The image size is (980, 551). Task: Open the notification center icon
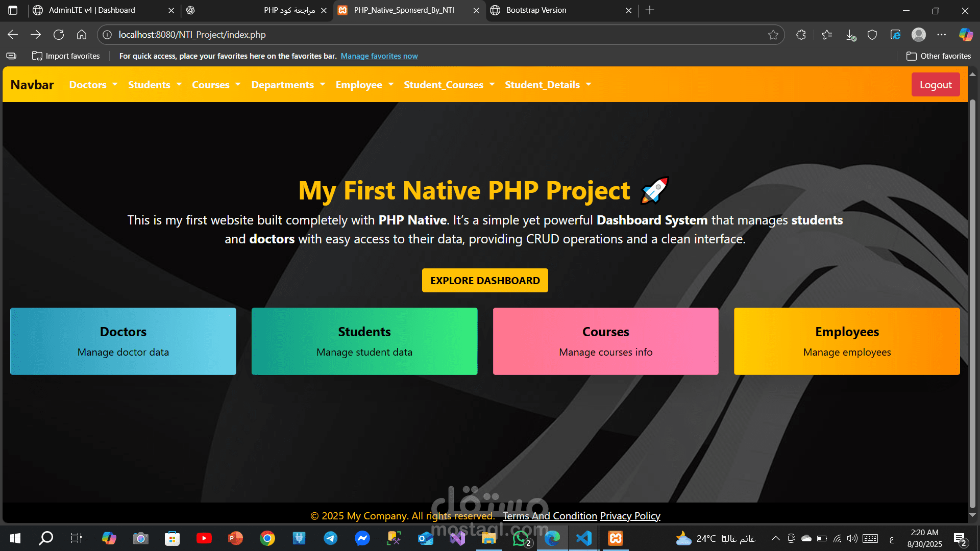point(960,539)
